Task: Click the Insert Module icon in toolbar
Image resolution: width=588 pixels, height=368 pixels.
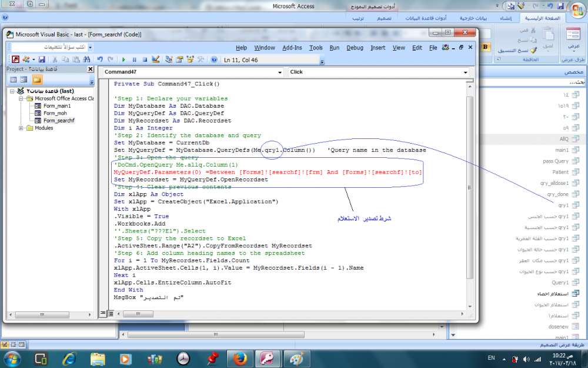Action: point(26,59)
